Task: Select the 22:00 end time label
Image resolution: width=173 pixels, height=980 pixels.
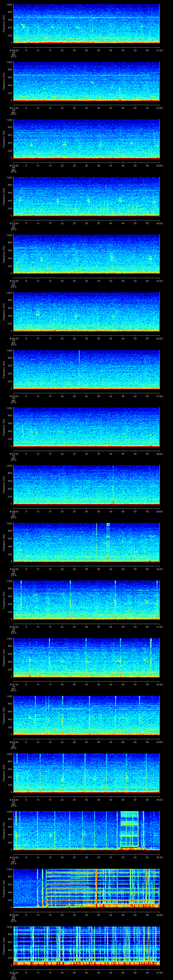Action: [160, 108]
